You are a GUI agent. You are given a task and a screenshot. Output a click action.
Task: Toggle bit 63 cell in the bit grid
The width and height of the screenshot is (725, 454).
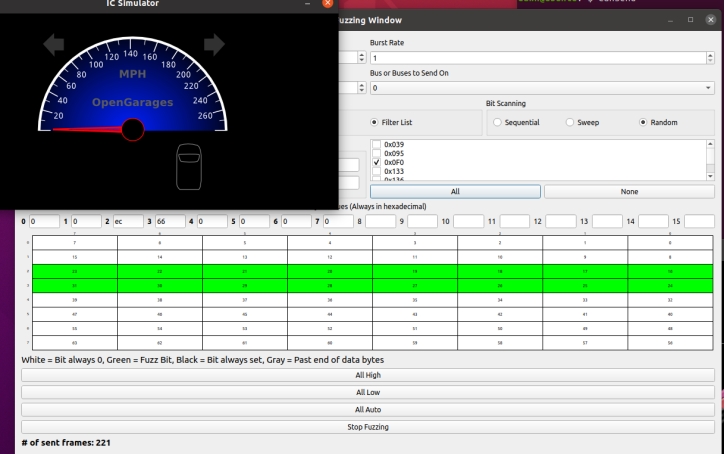(x=75, y=343)
